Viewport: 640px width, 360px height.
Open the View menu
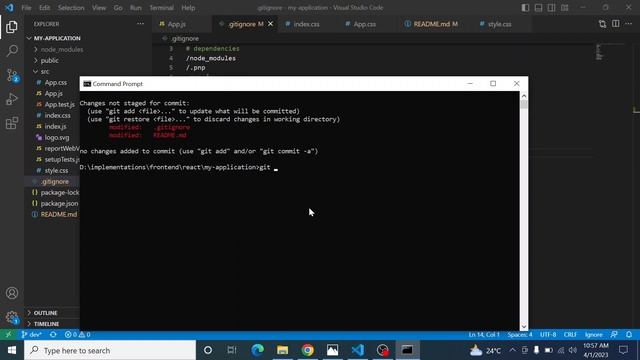coord(99,8)
